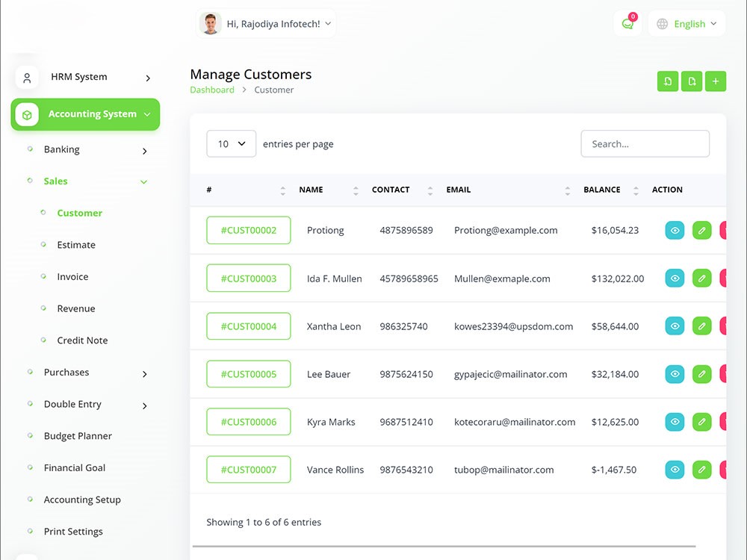Open Invoice in the sidebar

pos(72,277)
